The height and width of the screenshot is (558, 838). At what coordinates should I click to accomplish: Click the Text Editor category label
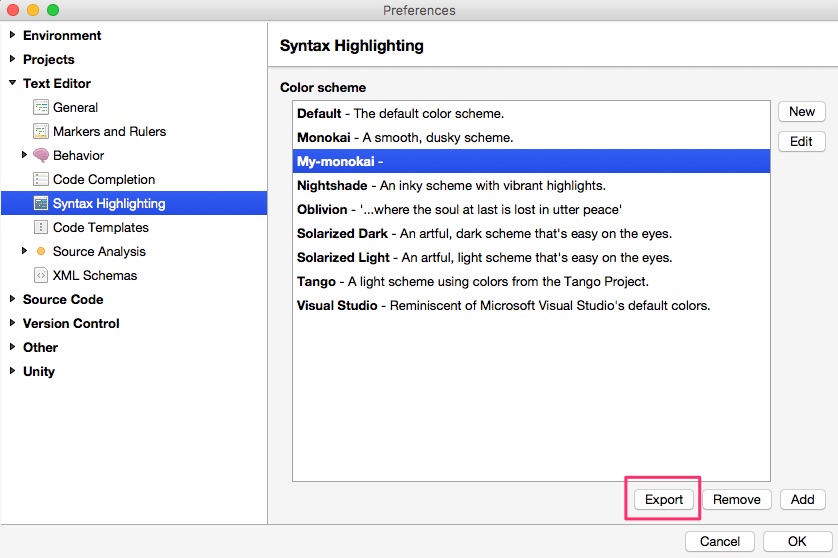coord(57,83)
